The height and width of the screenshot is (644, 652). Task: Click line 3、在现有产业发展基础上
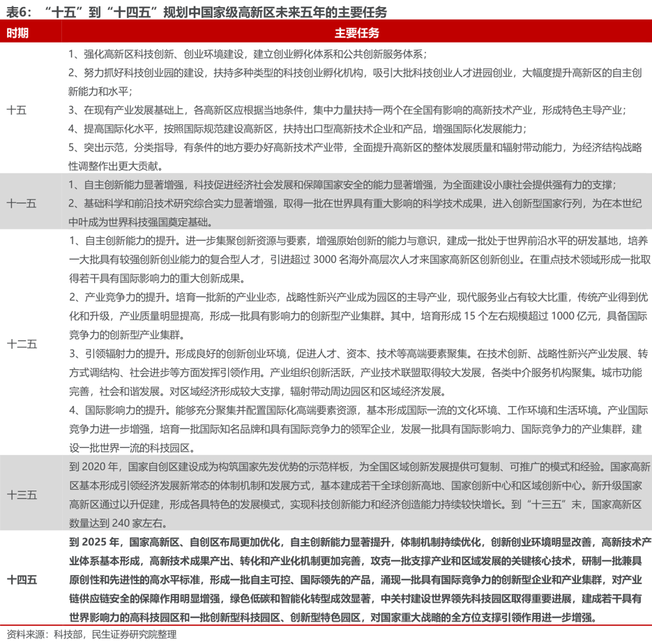[348, 110]
